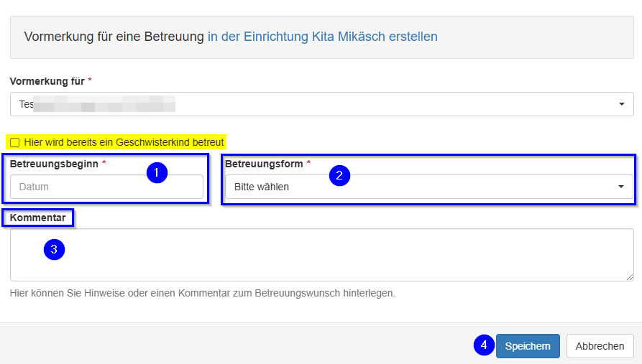
Task: Click the caret arrow of Betreuungsform dropdown
Action: (x=621, y=187)
